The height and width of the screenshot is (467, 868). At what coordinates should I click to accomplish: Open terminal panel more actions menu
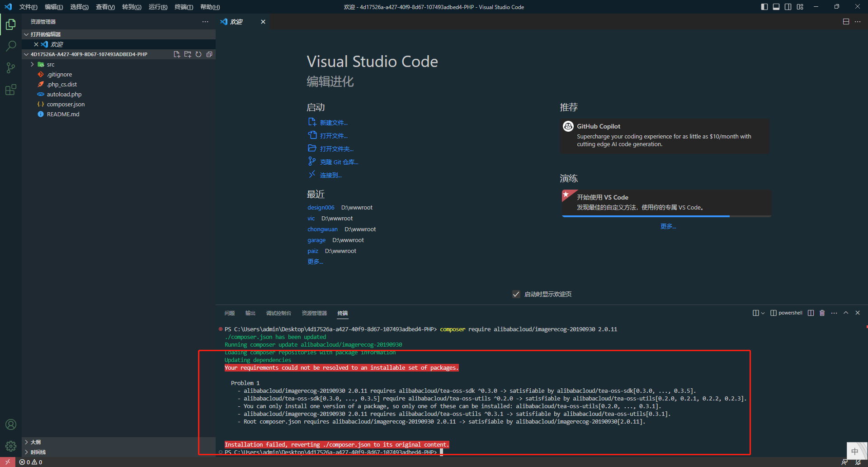tap(834, 313)
